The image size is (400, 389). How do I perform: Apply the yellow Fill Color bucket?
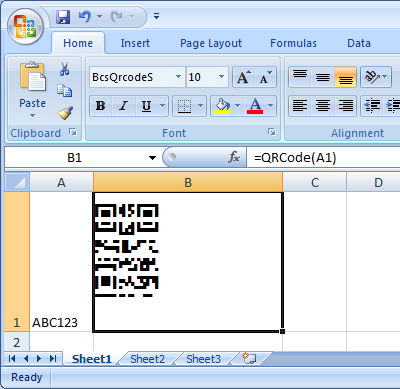click(x=222, y=106)
